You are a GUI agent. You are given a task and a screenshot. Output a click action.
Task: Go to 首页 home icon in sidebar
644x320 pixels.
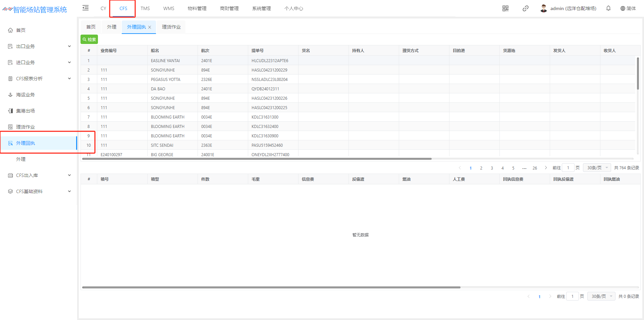pos(11,30)
